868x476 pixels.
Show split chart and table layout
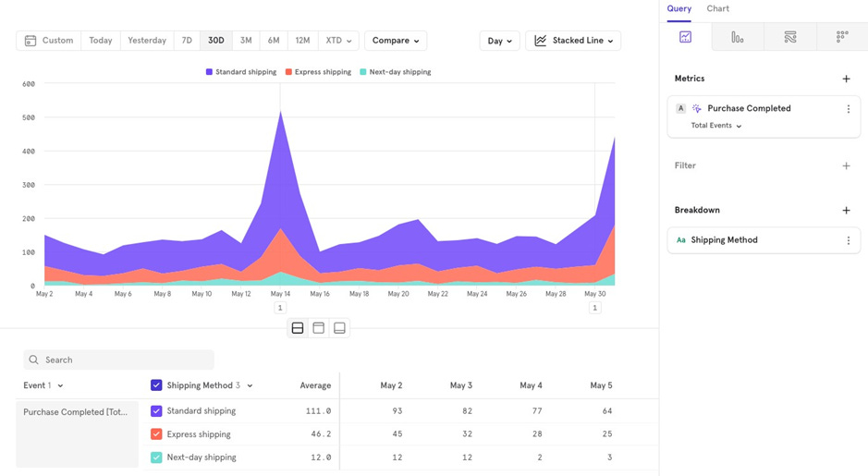click(x=298, y=328)
